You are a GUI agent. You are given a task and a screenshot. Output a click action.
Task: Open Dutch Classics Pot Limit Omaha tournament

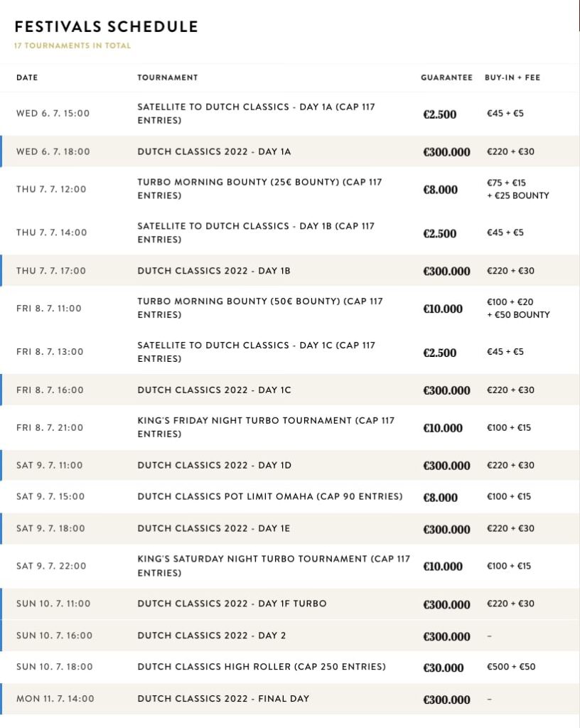pyautogui.click(x=270, y=497)
